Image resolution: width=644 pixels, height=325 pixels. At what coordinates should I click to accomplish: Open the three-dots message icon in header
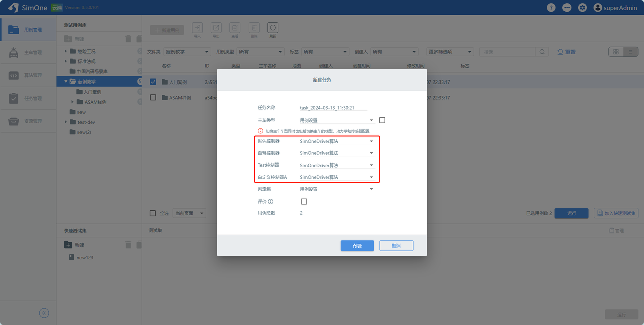click(x=567, y=8)
